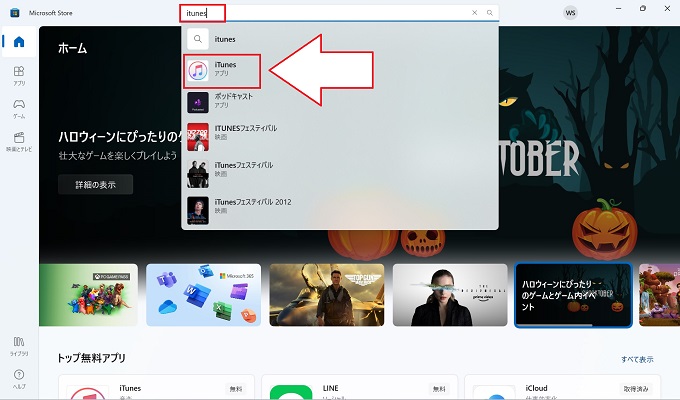Open the Halloween games event thumbnail
This screenshot has height=400, width=680.
573,295
